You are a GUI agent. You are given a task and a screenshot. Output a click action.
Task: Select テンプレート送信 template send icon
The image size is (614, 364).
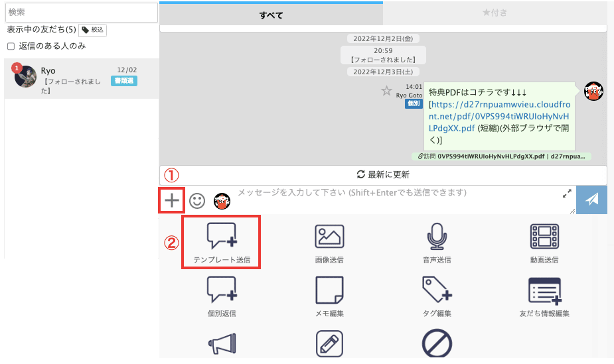pos(222,243)
